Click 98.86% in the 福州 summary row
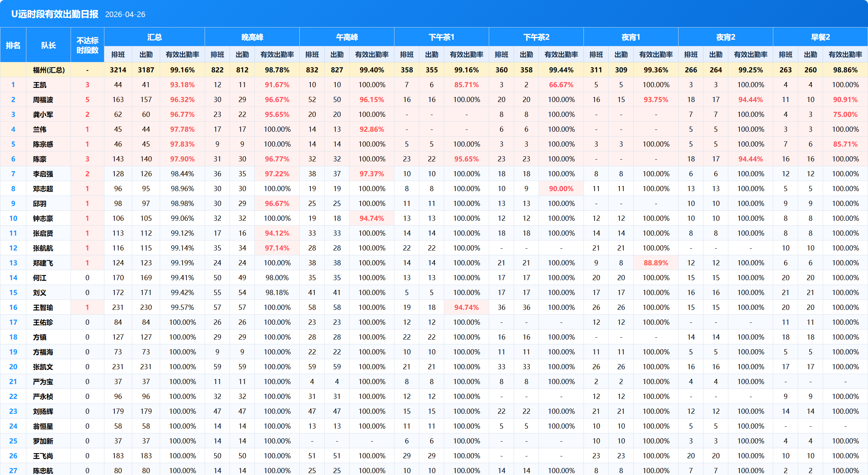The width and height of the screenshot is (868, 475). (x=845, y=70)
